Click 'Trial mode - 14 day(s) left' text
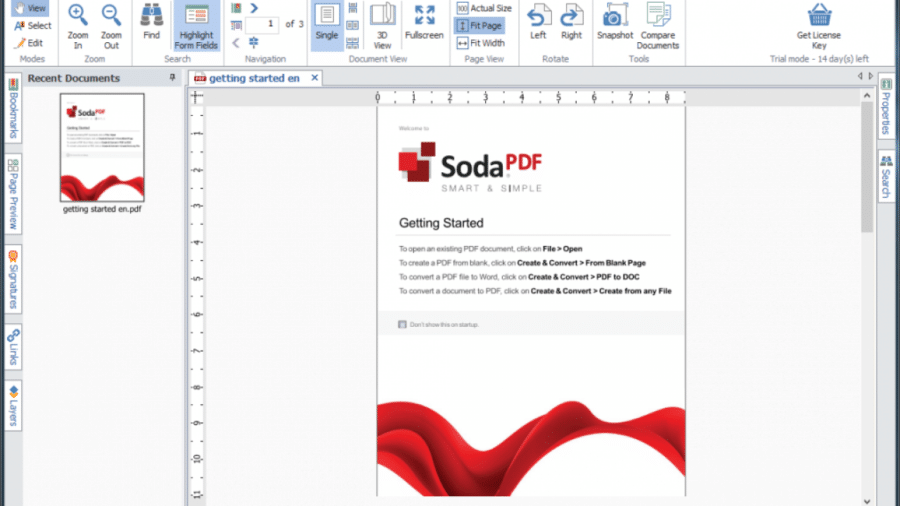 (x=819, y=59)
